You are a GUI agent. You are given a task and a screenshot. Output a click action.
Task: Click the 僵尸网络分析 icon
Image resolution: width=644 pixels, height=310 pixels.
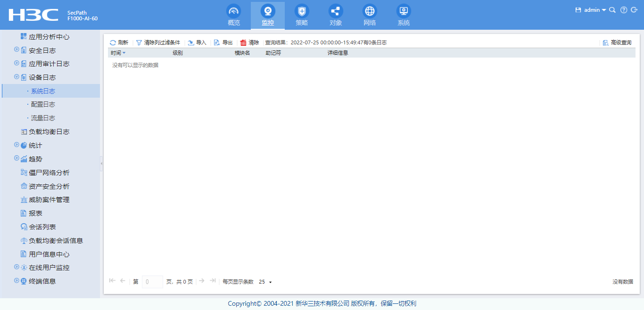(24, 173)
